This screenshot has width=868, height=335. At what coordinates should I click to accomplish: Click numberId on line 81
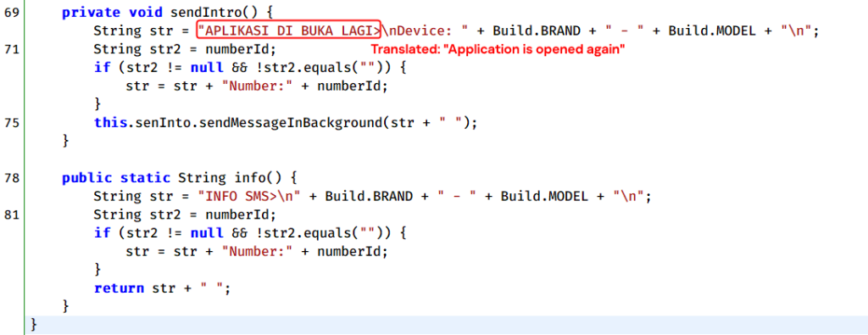point(237,215)
